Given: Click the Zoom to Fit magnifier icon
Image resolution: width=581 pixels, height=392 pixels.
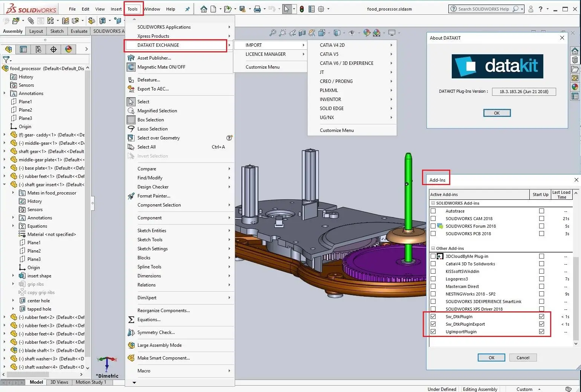Looking at the screenshot, I should [272, 33].
